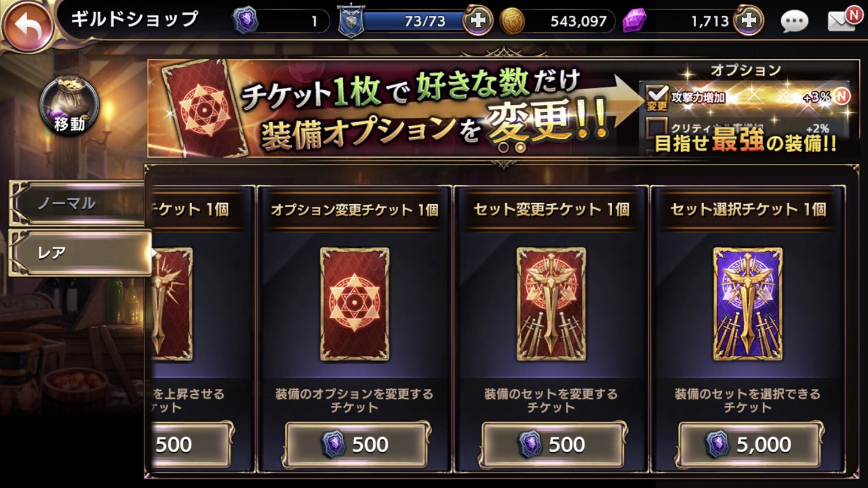Open the mailbox envelope icon

pos(842,21)
